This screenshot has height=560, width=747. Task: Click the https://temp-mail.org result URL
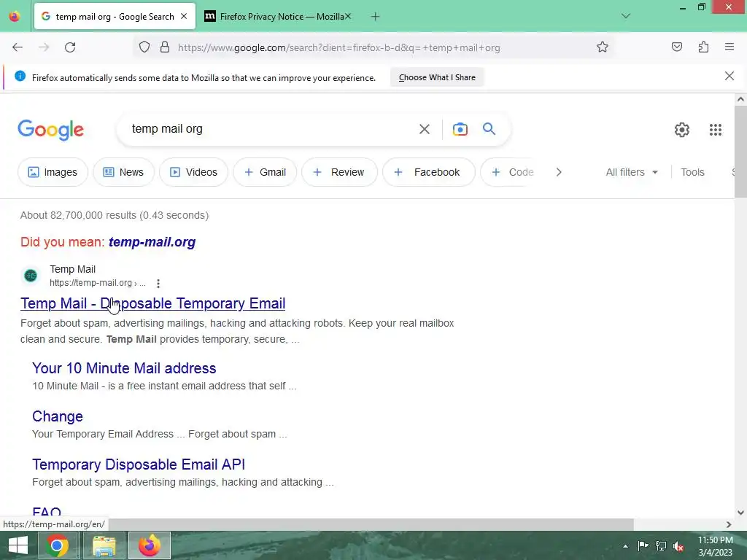[98, 283]
